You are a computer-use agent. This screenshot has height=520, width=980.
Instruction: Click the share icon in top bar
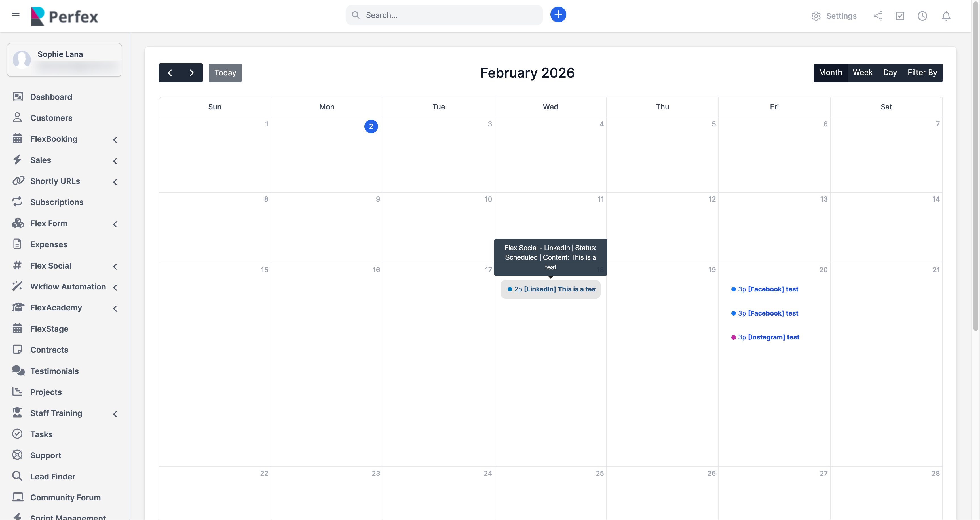[x=878, y=16]
